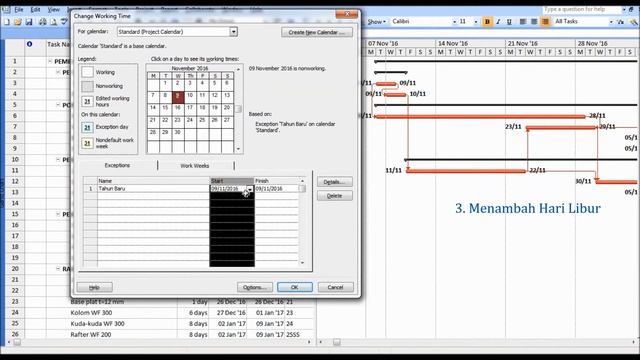Open the Show outline dropdown
Screen dimensions: 640x360
376,22
